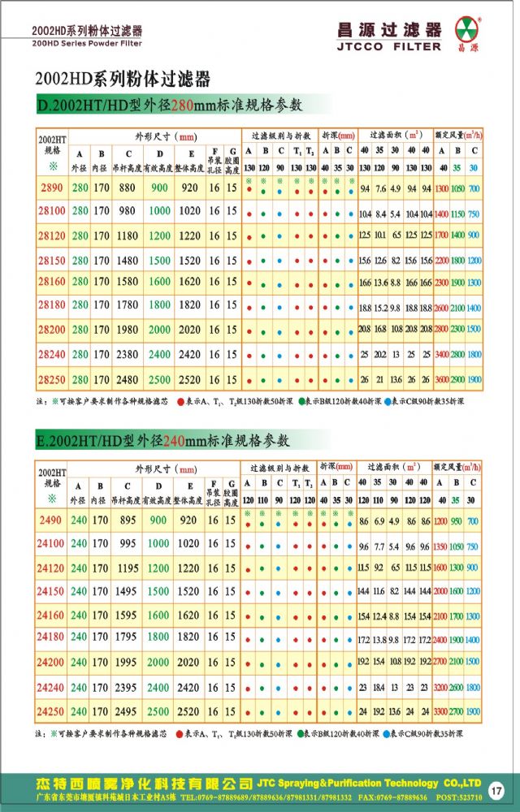520x812 pixels.
Task: Select model number 24180
Action: pos(50,637)
